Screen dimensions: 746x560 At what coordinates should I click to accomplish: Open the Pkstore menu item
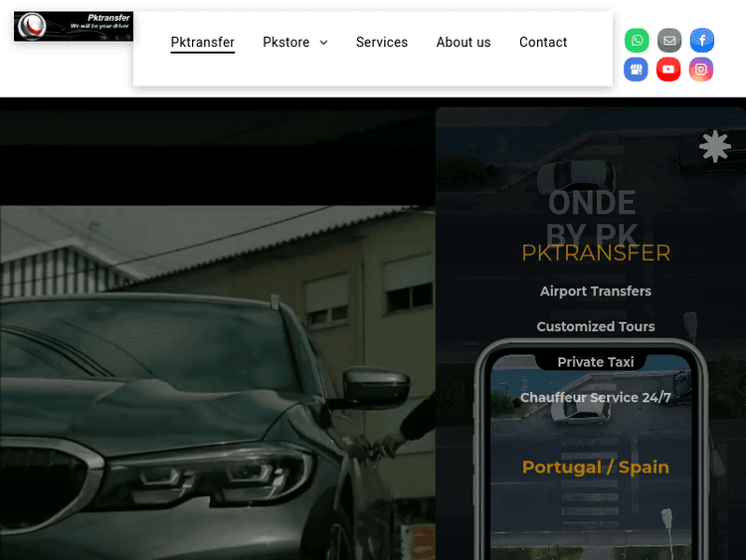[x=286, y=43]
